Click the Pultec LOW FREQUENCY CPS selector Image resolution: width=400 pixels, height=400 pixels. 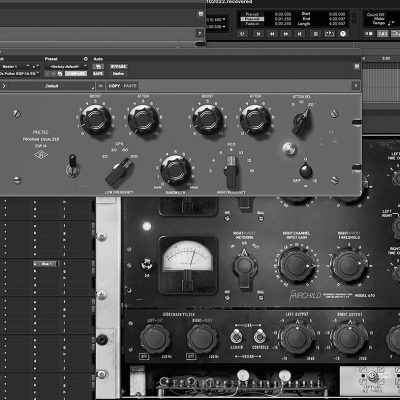[120, 172]
